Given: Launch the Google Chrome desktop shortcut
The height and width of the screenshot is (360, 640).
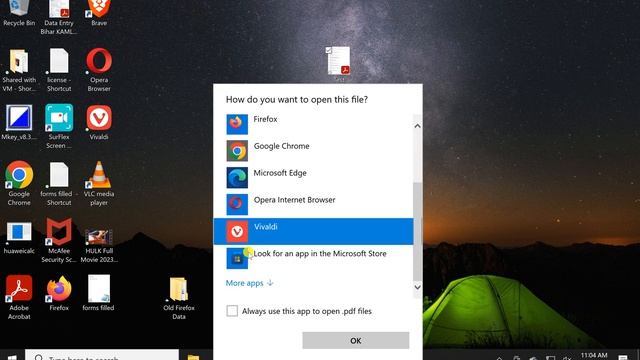Looking at the screenshot, I should point(19,184).
